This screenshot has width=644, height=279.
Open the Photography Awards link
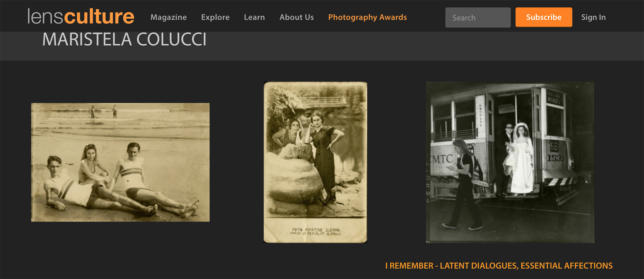[367, 17]
